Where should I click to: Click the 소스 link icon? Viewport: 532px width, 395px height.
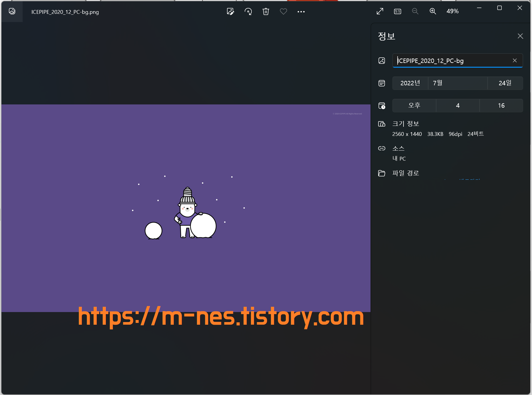pyautogui.click(x=382, y=148)
